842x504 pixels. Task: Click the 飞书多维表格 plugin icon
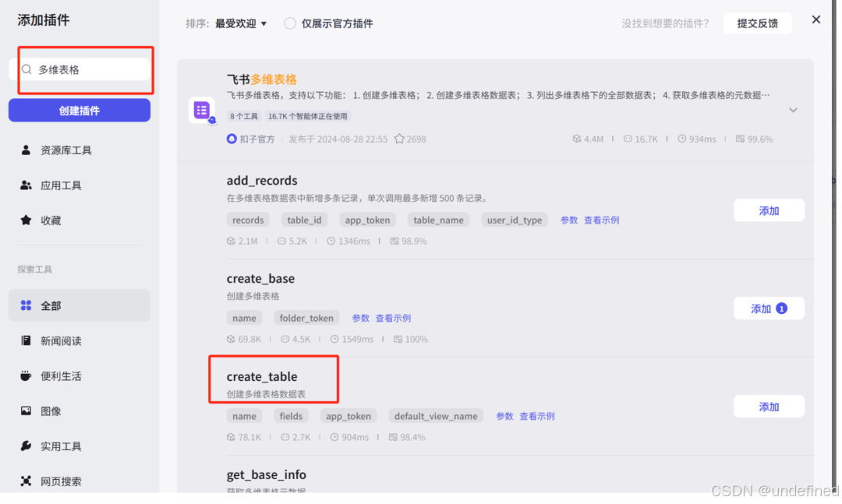[x=202, y=110]
